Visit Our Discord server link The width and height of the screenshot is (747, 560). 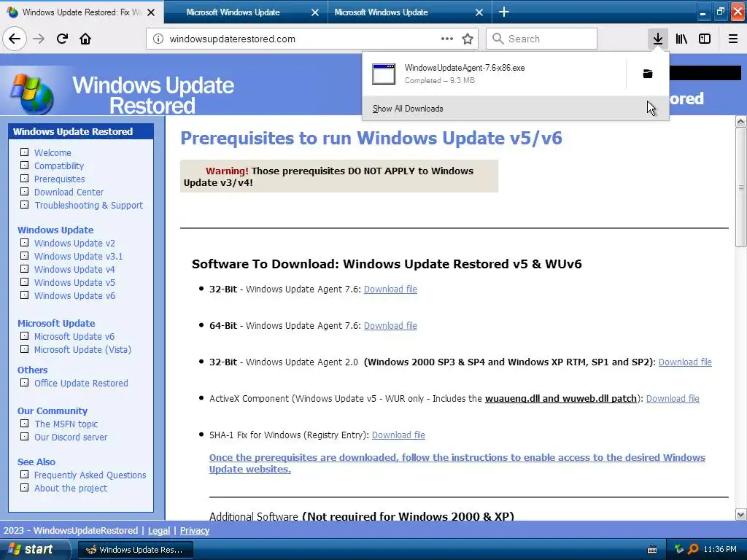(71, 437)
